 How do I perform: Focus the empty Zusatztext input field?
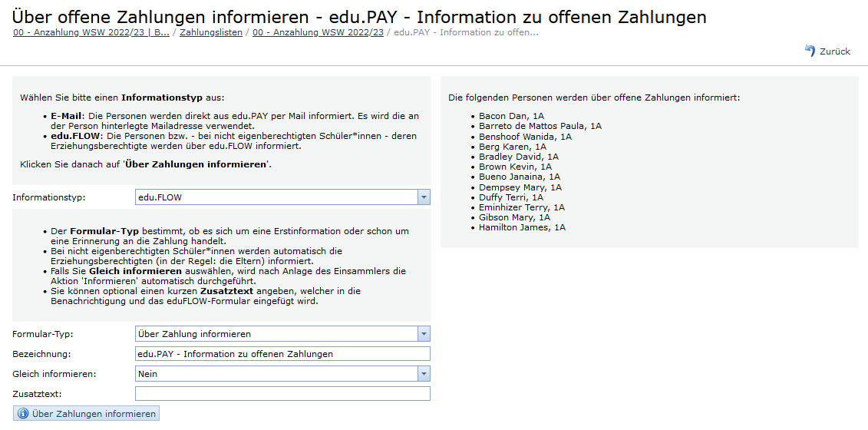(x=282, y=394)
